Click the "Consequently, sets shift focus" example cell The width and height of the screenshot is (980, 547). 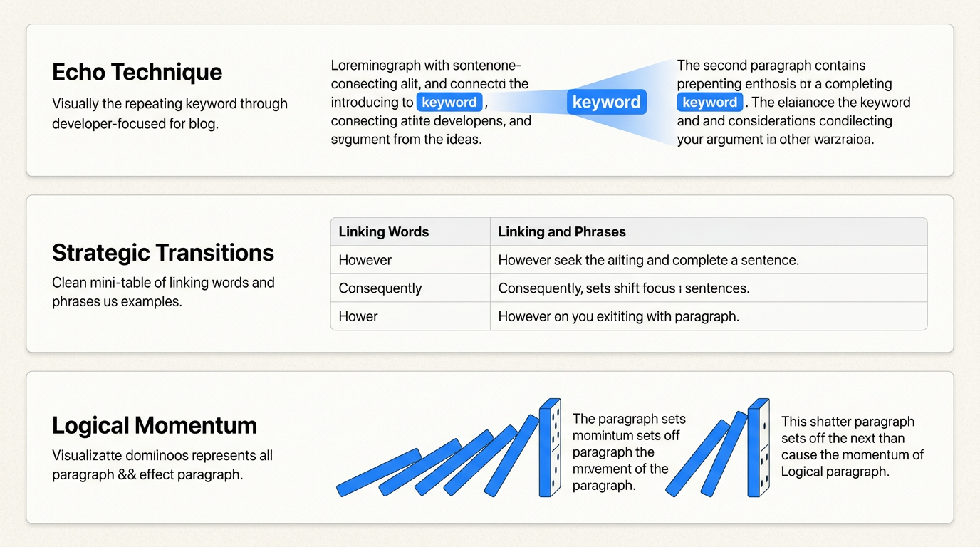(623, 288)
